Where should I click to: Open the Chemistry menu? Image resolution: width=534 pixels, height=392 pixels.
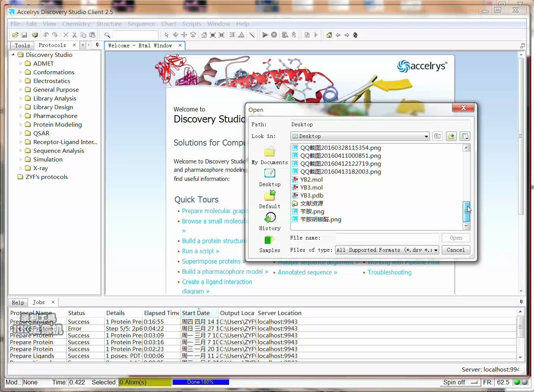[76, 24]
